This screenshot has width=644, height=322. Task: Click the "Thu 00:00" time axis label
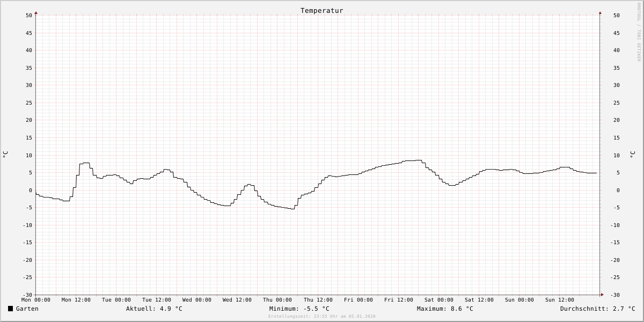coord(277,300)
